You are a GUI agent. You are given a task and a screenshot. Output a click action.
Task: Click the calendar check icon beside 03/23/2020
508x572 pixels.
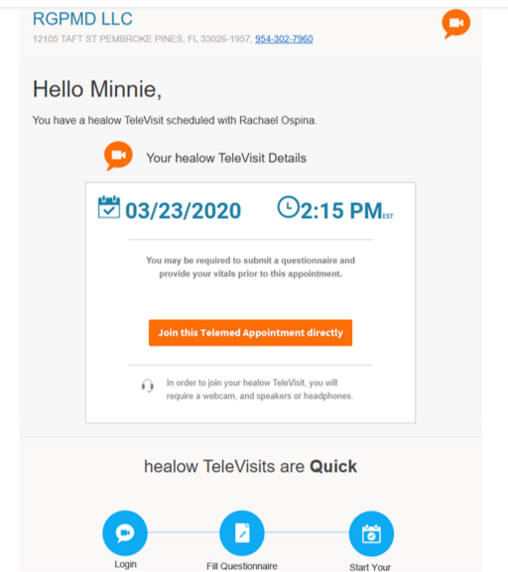pyautogui.click(x=109, y=207)
